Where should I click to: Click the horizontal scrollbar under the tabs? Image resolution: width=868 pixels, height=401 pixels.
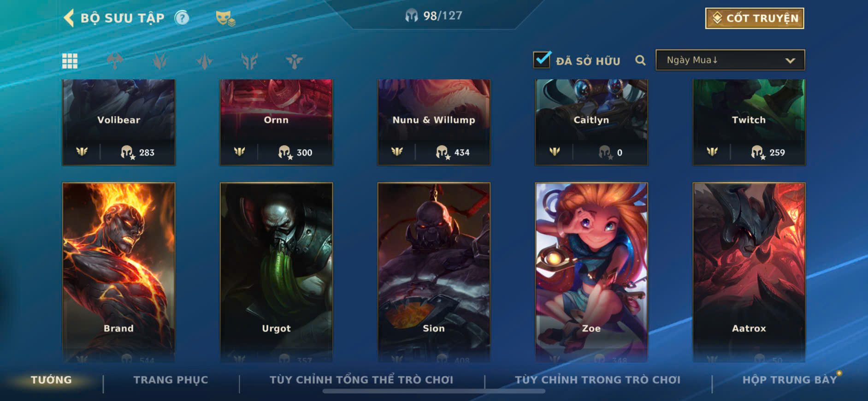click(434, 391)
